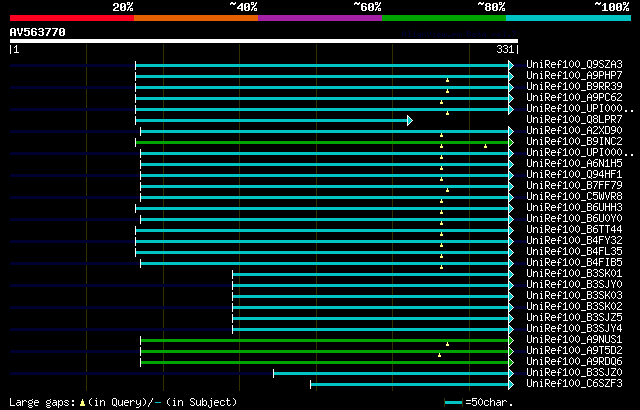640x410 pixels.
Task: Select the UniRef100_B3SJY4 label
Action: click(x=574, y=329)
